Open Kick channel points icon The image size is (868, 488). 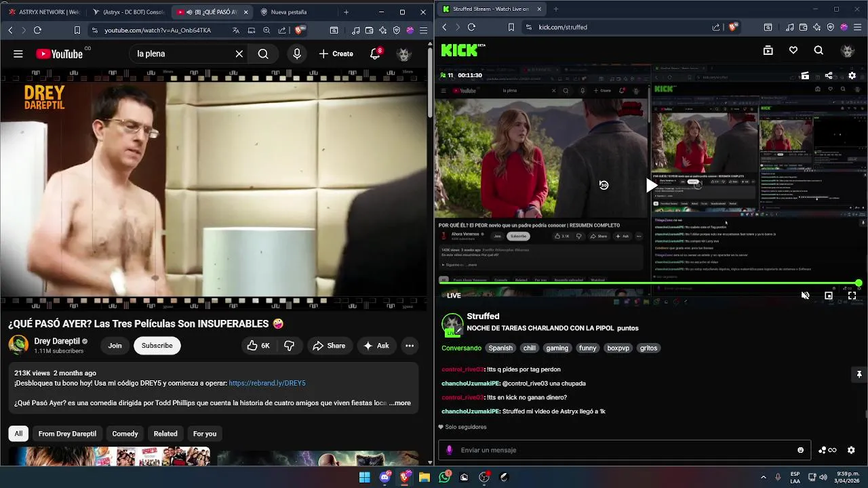(827, 450)
